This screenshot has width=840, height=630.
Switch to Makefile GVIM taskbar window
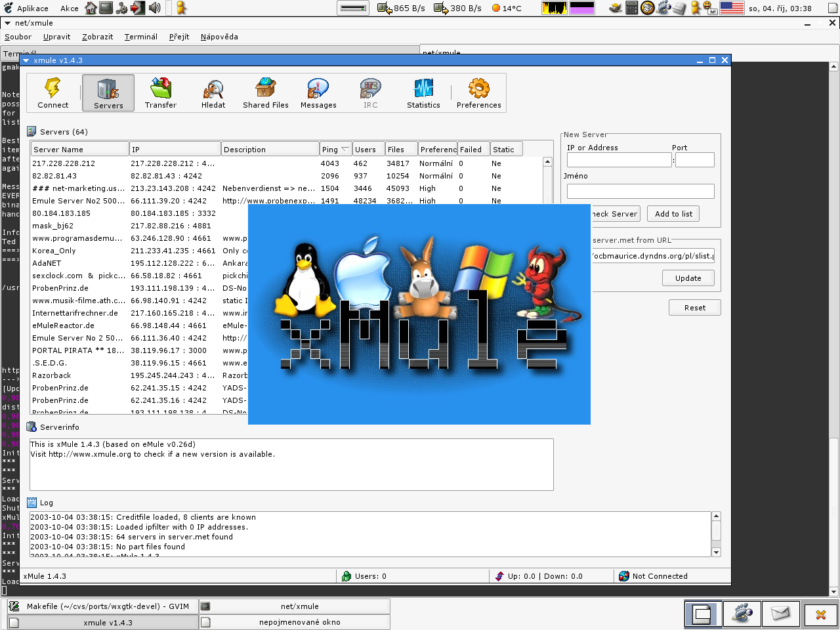tap(103, 606)
